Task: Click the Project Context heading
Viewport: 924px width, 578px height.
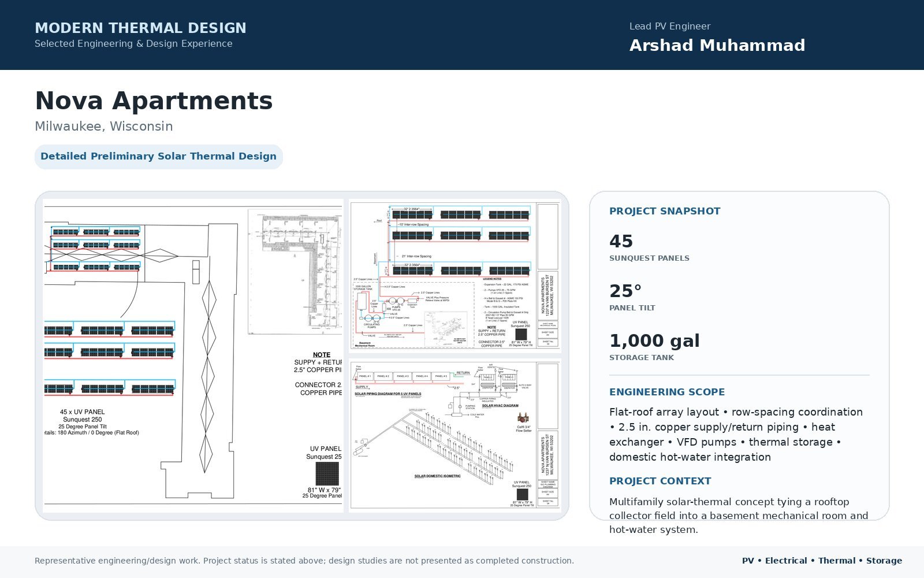Action: click(660, 481)
